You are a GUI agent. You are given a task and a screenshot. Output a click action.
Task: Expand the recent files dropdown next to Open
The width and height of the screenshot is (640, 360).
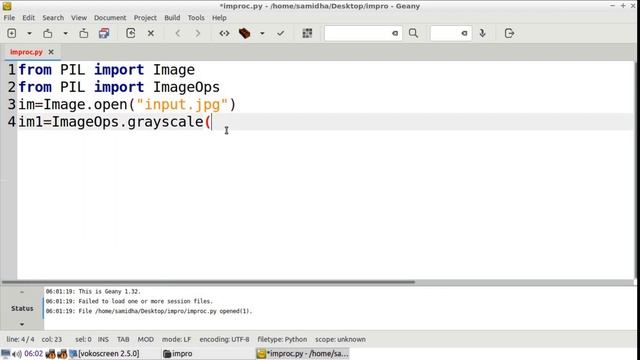coord(65,33)
